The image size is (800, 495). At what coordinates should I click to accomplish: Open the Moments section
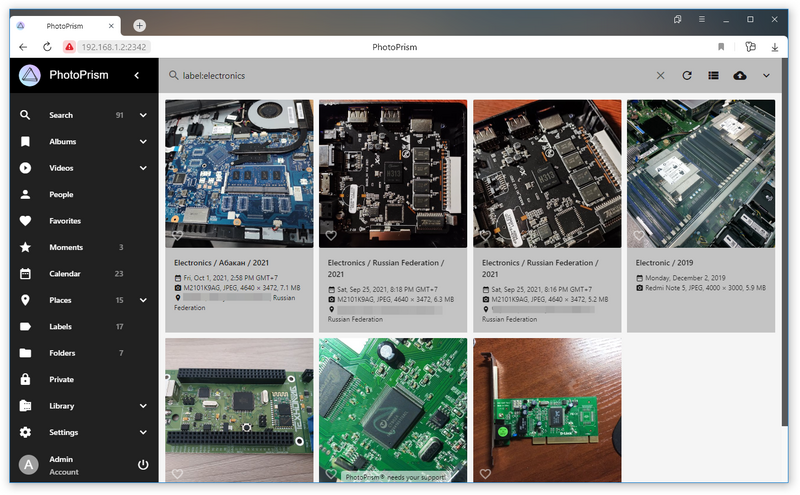click(x=66, y=248)
